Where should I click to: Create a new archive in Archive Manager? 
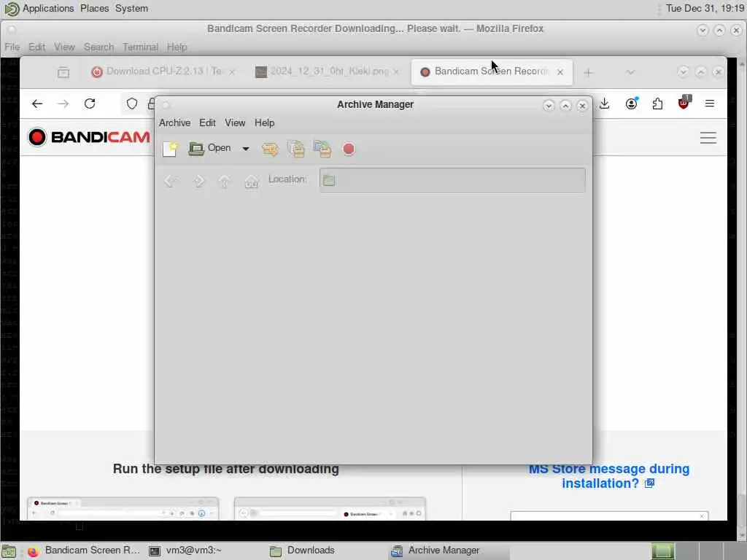click(169, 149)
